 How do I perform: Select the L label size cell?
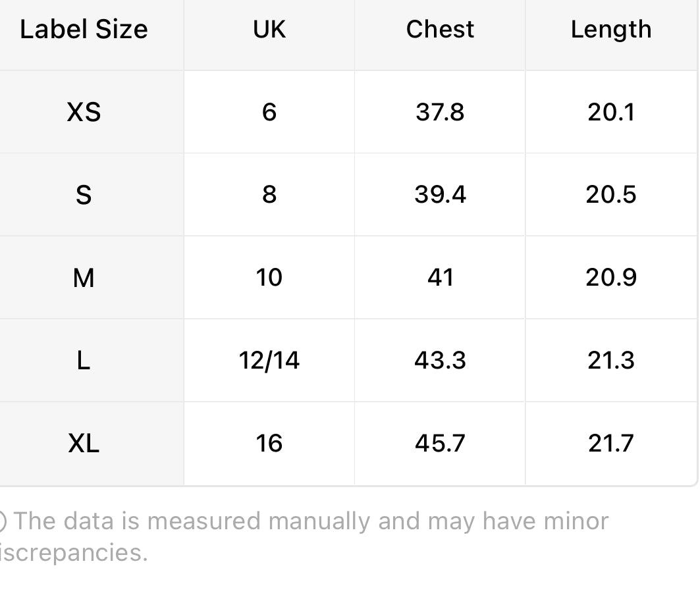click(84, 361)
